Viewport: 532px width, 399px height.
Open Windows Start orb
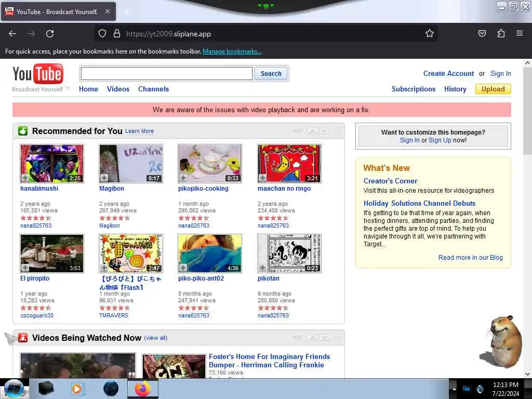(14, 389)
